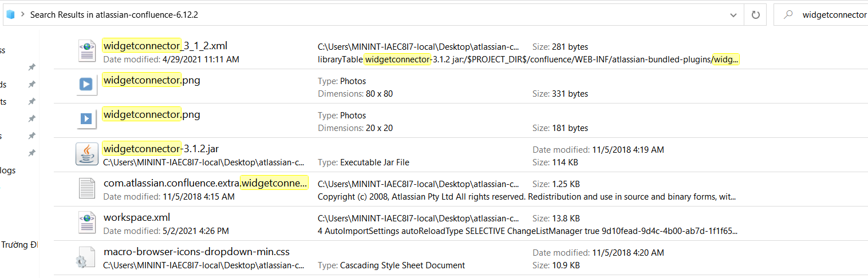Select com.atlassian.confluence.extra.widgetconne... file name
Image resolution: width=868 pixels, height=278 pixels.
click(x=206, y=183)
